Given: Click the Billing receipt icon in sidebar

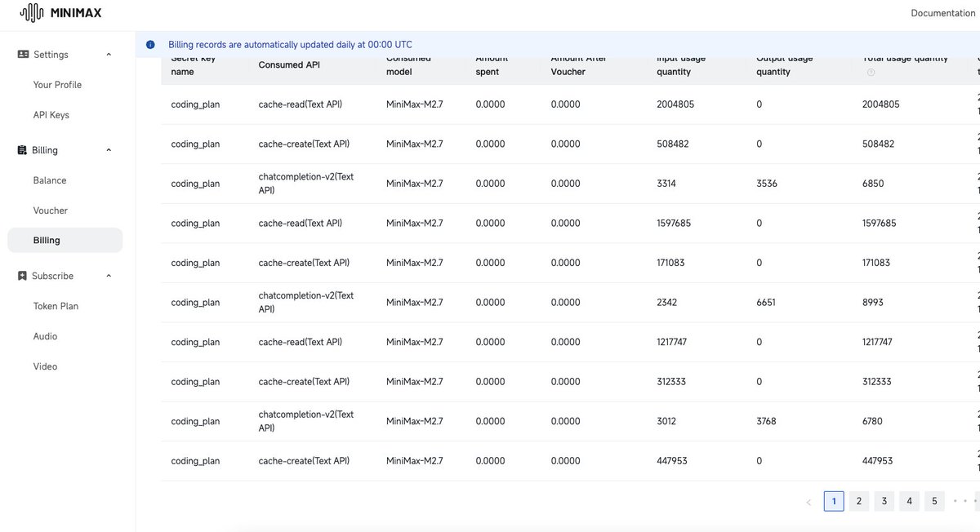Looking at the screenshot, I should pos(23,150).
